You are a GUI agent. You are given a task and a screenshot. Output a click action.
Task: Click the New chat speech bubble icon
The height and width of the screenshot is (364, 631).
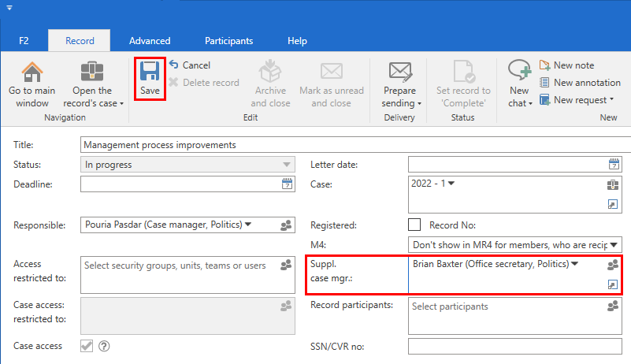[x=519, y=71]
